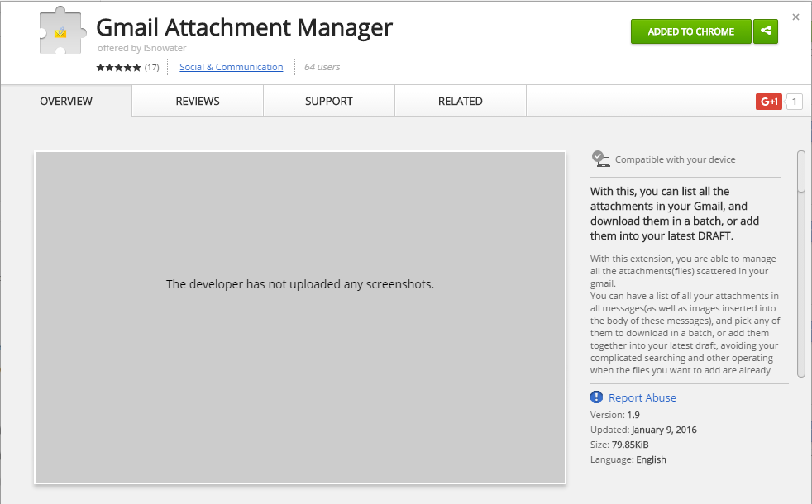Click the description panel scrollbar
The image size is (812, 504).
point(800,264)
